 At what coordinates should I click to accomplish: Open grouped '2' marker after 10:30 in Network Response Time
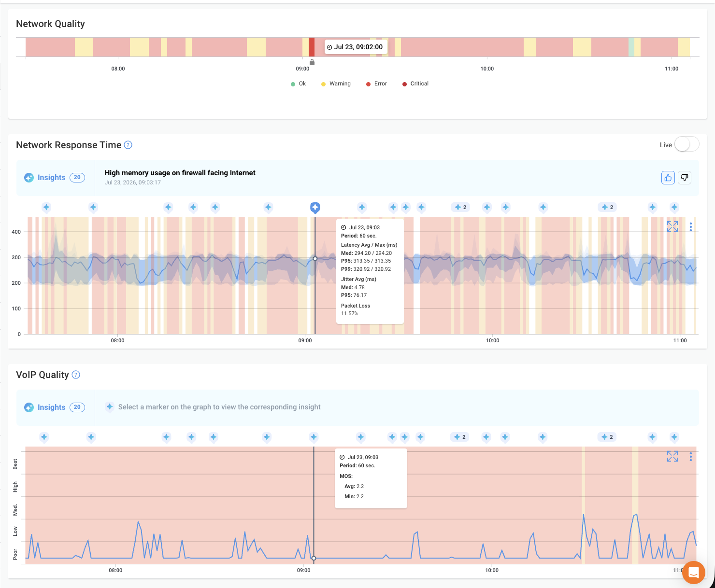click(x=607, y=208)
